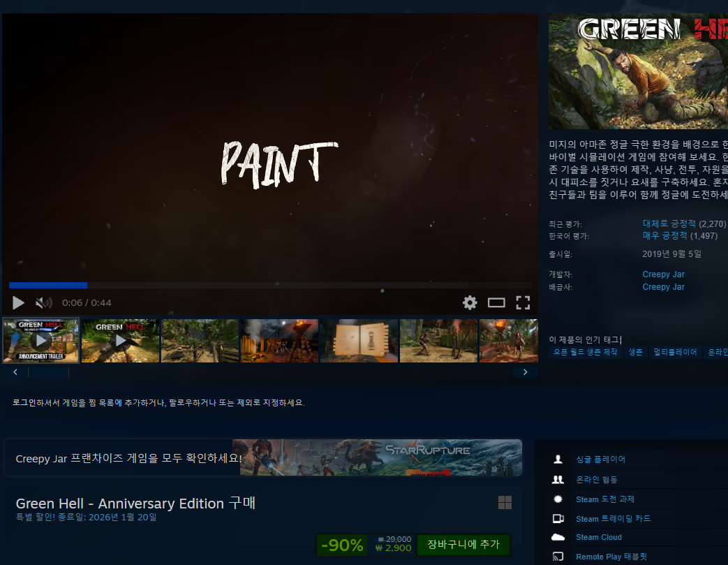Enter theater mode for the video

(496, 302)
